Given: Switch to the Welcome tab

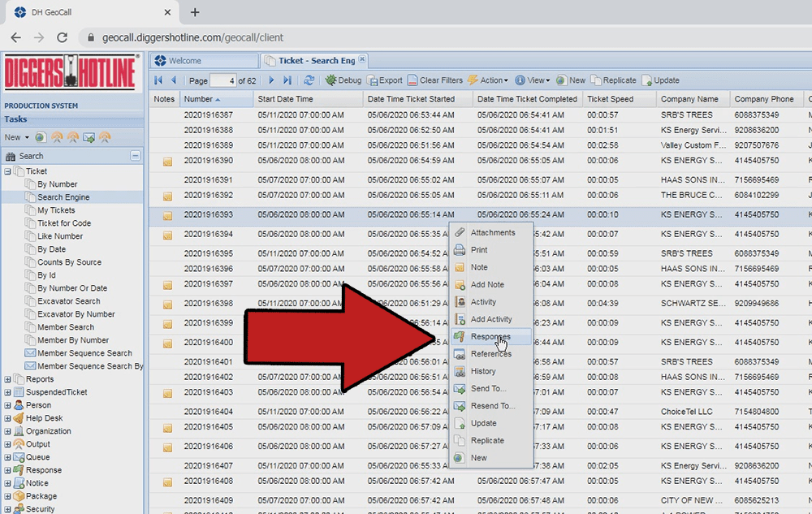Looking at the screenshot, I should pos(186,61).
